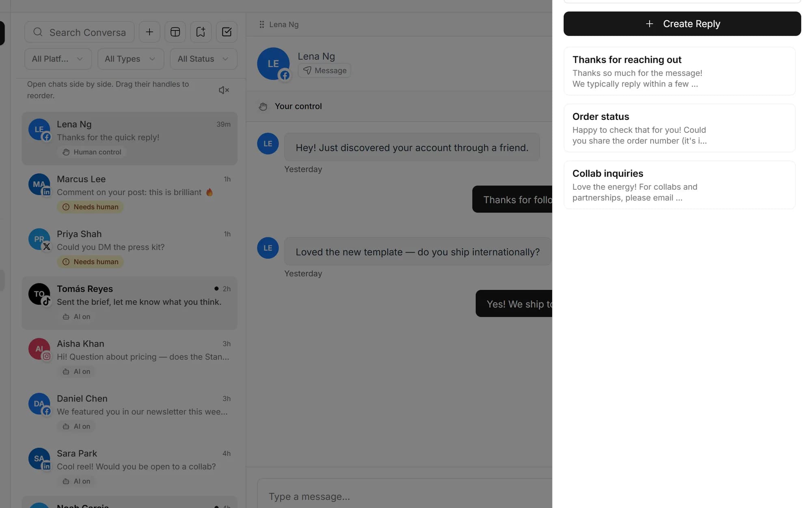Click the AI on badge under Tomás Reyes
Image resolution: width=812 pixels, height=508 pixels.
(x=76, y=317)
